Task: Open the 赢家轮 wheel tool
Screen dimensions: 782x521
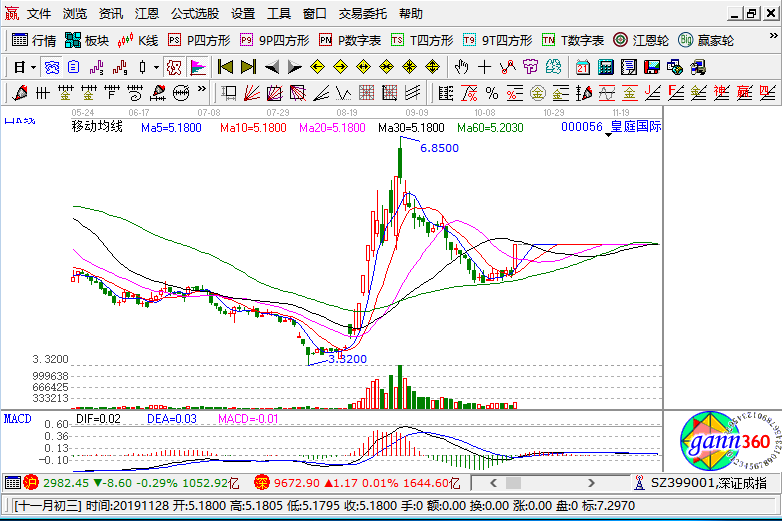Action: [706, 40]
